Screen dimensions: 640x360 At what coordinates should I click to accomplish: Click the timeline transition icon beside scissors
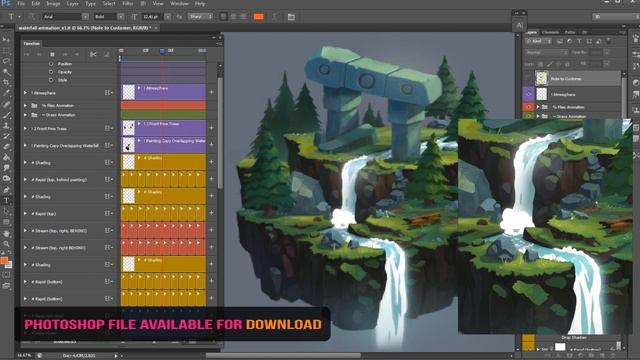(106, 54)
